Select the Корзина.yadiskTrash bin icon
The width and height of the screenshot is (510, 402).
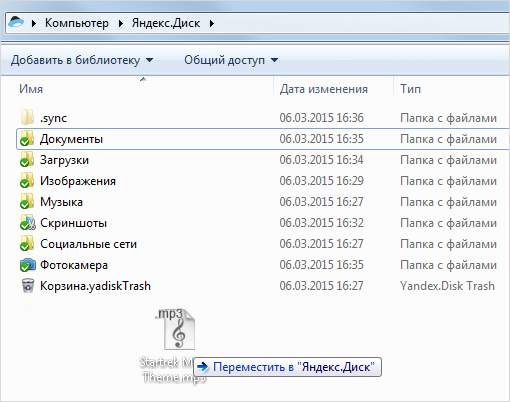(28, 286)
